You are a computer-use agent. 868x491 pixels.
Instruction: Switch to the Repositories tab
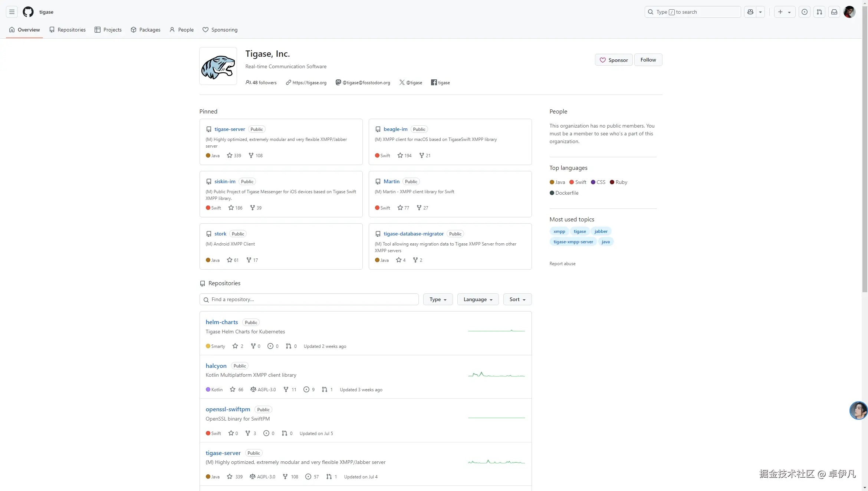68,30
